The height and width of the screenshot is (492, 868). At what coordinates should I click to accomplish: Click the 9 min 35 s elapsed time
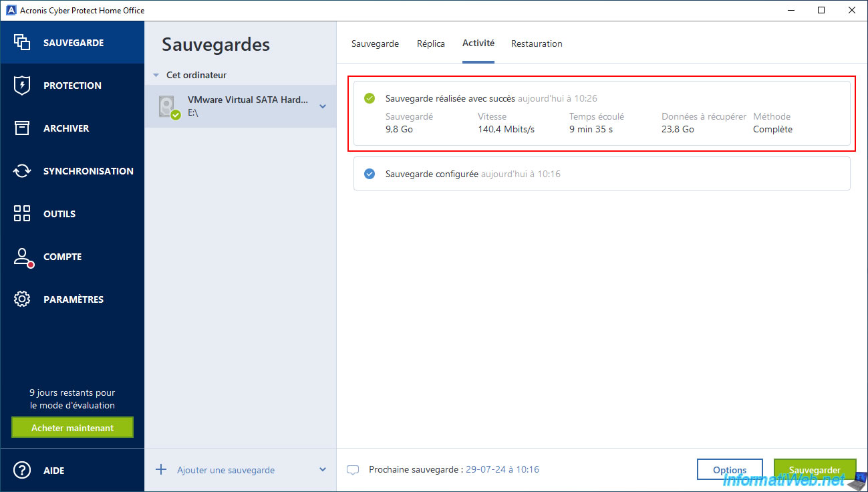(591, 129)
